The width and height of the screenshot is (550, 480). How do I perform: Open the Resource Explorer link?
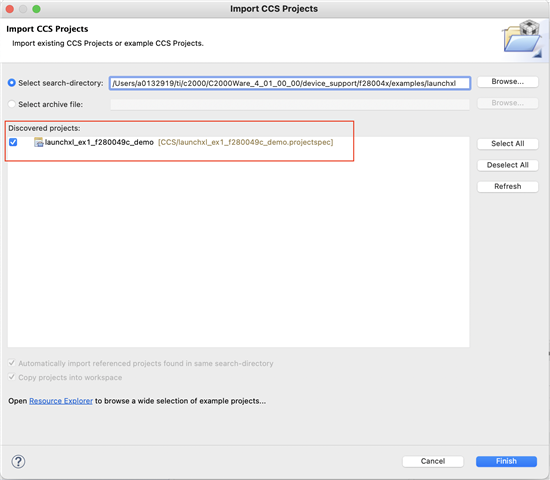click(61, 401)
